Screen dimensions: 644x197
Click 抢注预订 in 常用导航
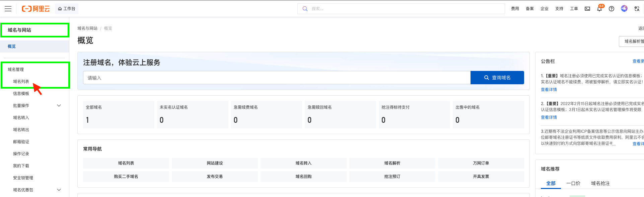click(x=392, y=177)
